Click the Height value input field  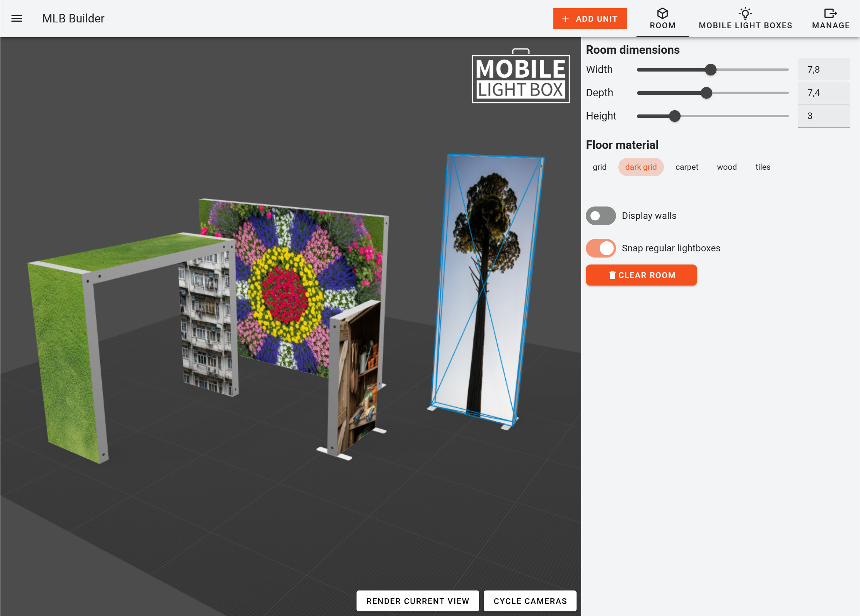pos(824,116)
